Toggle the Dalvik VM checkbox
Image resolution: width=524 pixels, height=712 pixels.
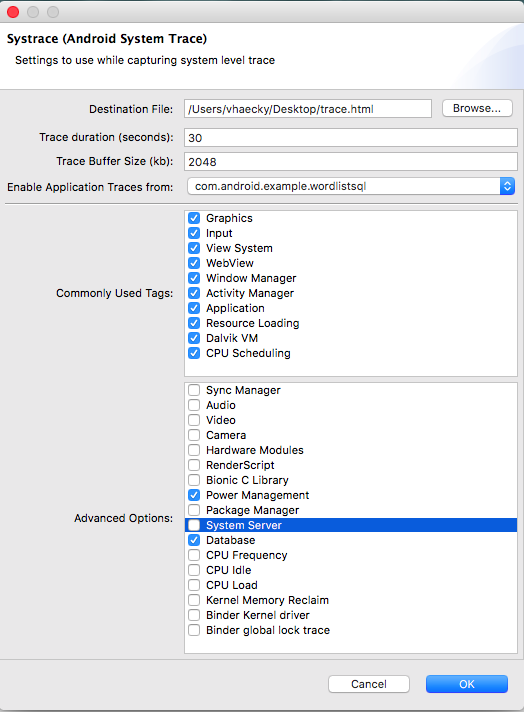tap(194, 338)
